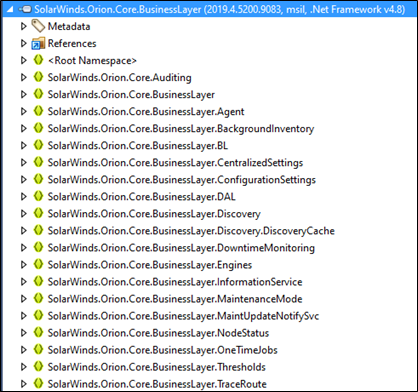Select SolarWinds.Orion.Core.BusinessLayer.BL text

(x=138, y=146)
